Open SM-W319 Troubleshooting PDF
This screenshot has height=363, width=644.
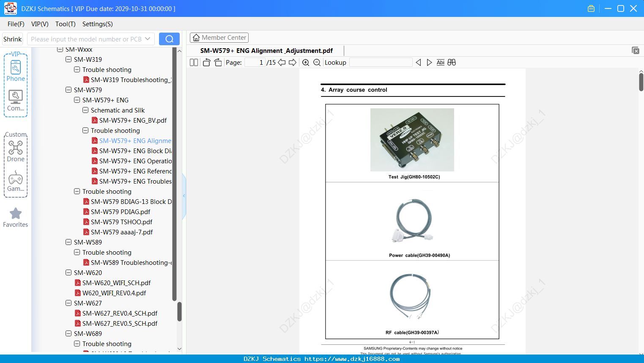(127, 80)
